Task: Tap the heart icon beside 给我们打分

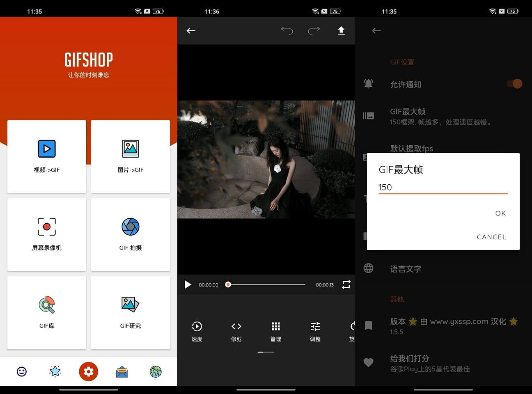Action: (x=369, y=362)
